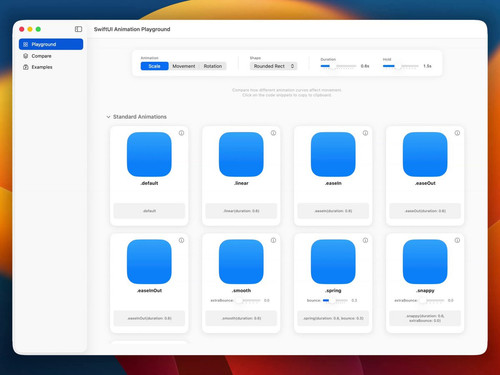Copy the .easeIn(duration: 0.8) code snippet

click(x=333, y=211)
